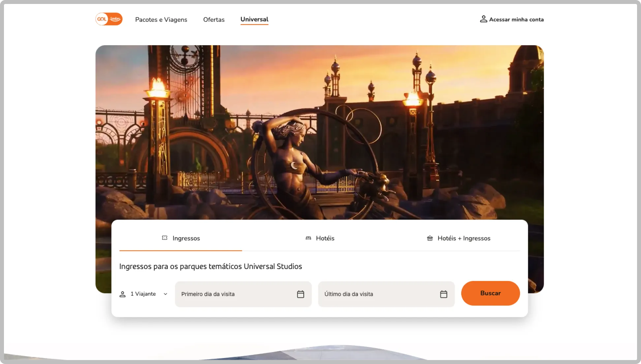Click the bed icon beside Hotéis
641x364 pixels.
click(308, 238)
